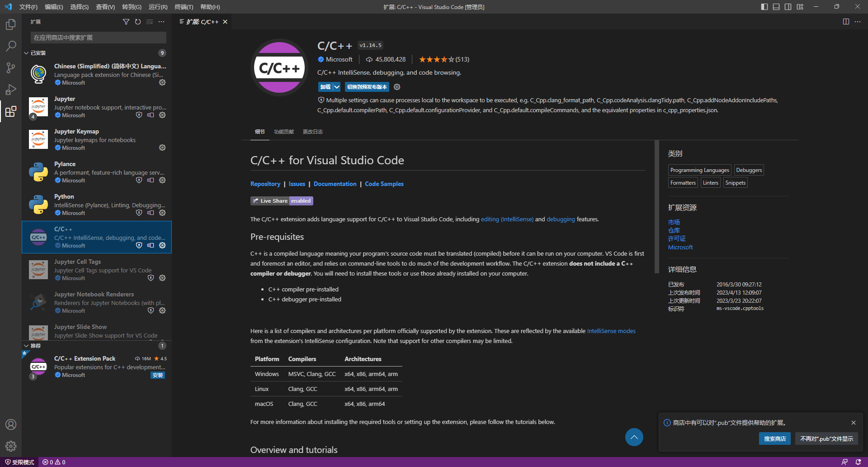This screenshot has width=868, height=467.
Task: Install the C/C++ Extension Pack
Action: [x=158, y=375]
